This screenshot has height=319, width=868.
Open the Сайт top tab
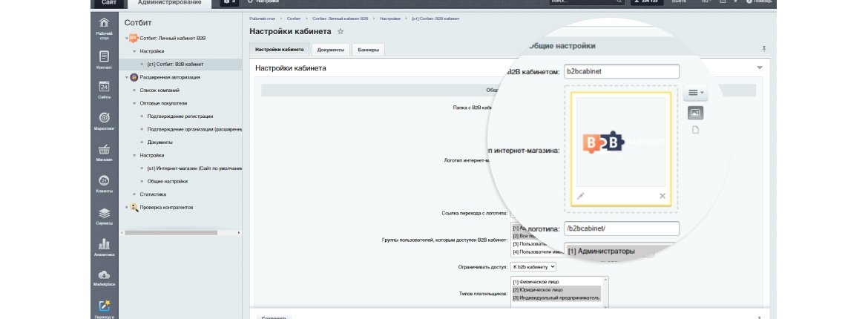[108, 3]
